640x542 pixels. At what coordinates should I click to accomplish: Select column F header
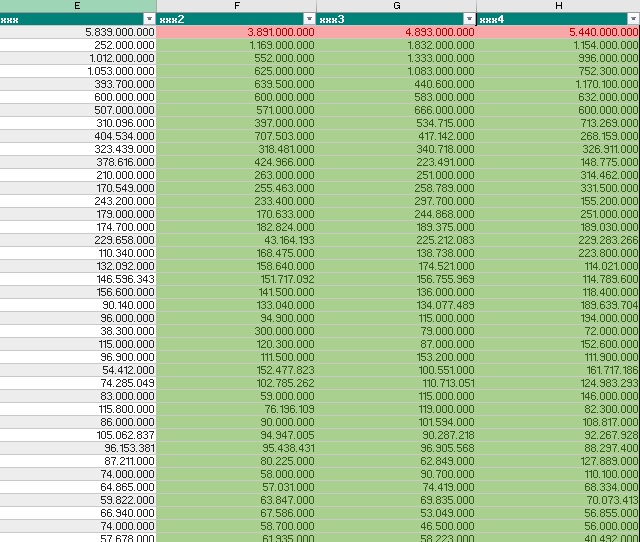coord(236,6)
